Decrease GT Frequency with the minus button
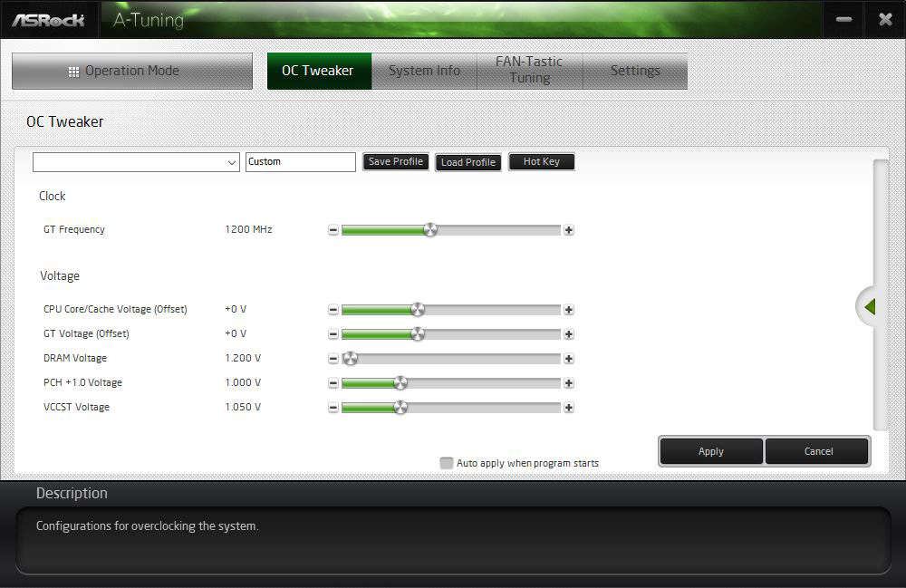Image resolution: width=906 pixels, height=588 pixels. tap(333, 230)
